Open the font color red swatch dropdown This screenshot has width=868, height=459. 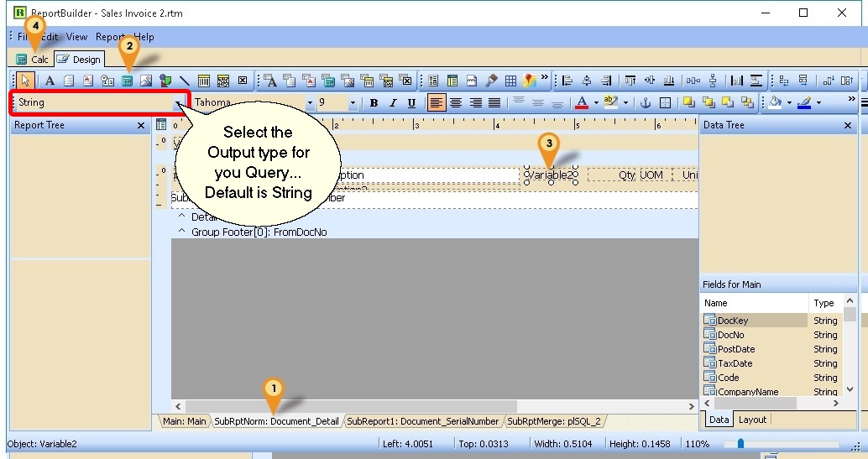pyautogui.click(x=596, y=103)
